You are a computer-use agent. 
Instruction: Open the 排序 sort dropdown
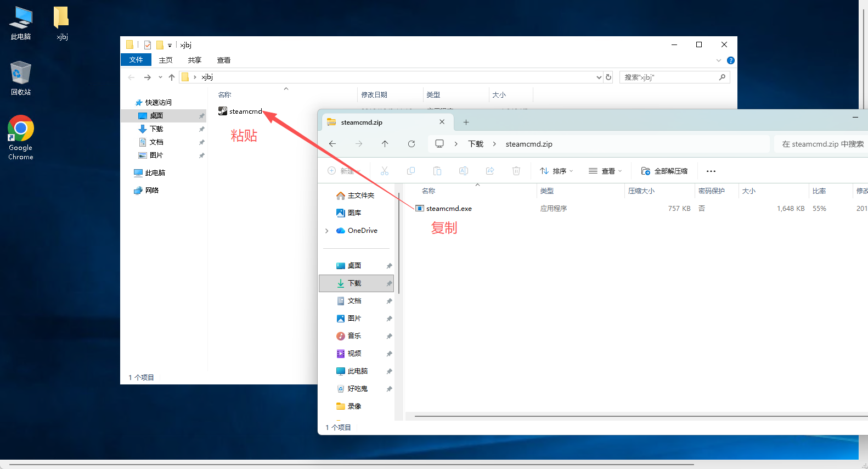556,171
